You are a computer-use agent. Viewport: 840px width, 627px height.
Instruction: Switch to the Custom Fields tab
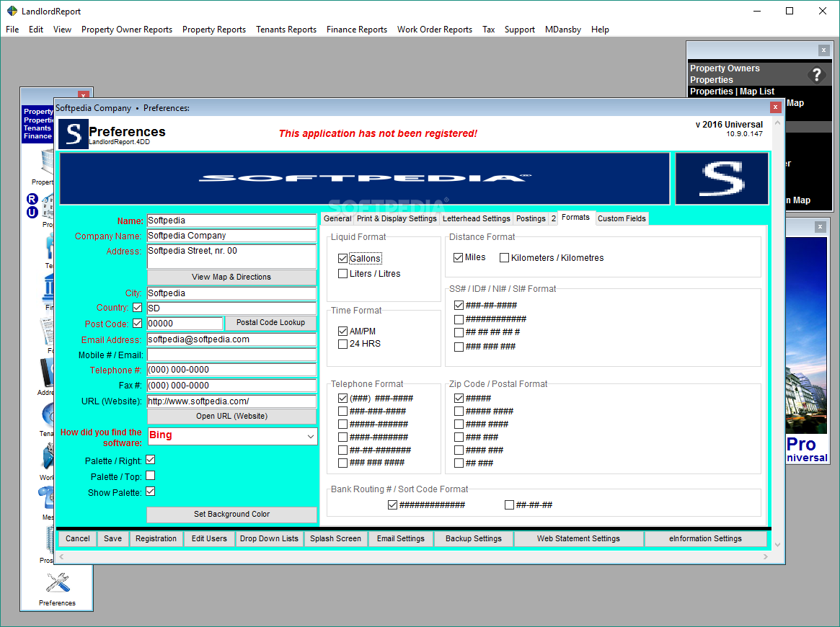click(622, 218)
